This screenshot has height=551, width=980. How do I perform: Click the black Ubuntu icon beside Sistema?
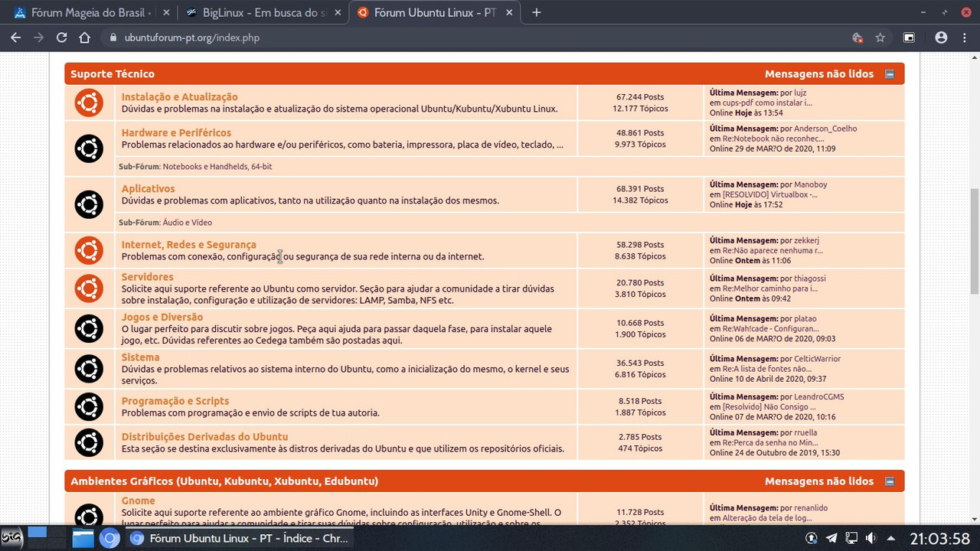(x=89, y=369)
